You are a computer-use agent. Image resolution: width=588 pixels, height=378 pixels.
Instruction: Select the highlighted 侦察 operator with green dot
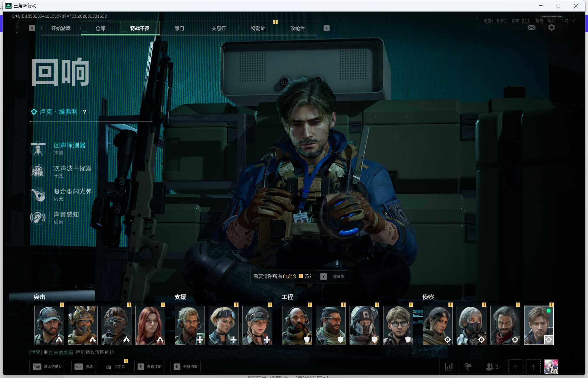click(x=539, y=325)
